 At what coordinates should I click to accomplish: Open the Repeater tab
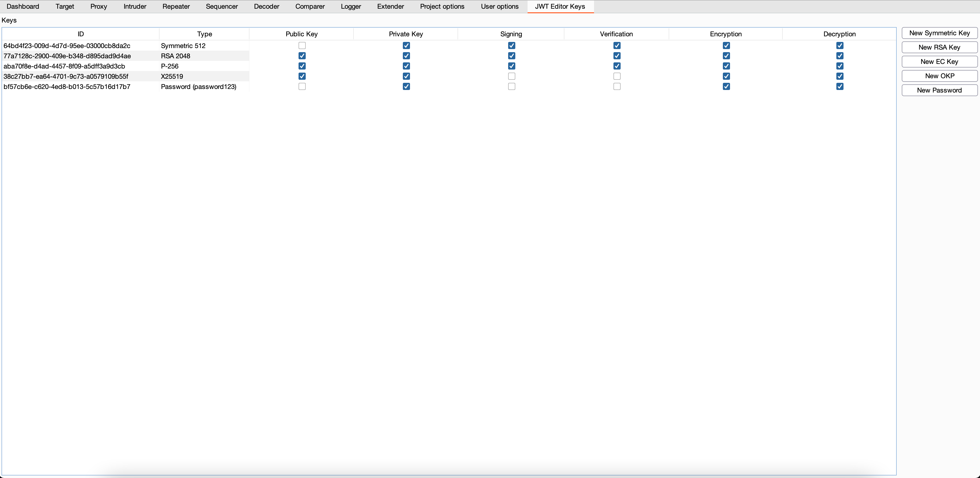point(176,6)
